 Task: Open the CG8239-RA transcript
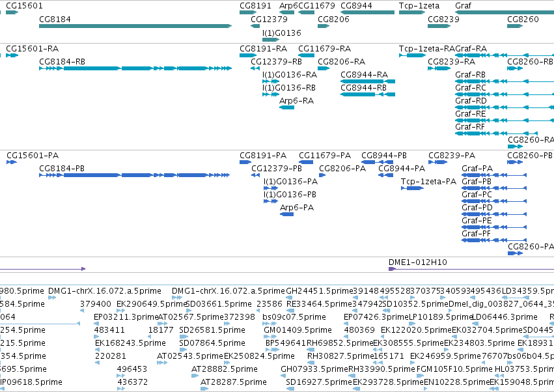pos(439,68)
